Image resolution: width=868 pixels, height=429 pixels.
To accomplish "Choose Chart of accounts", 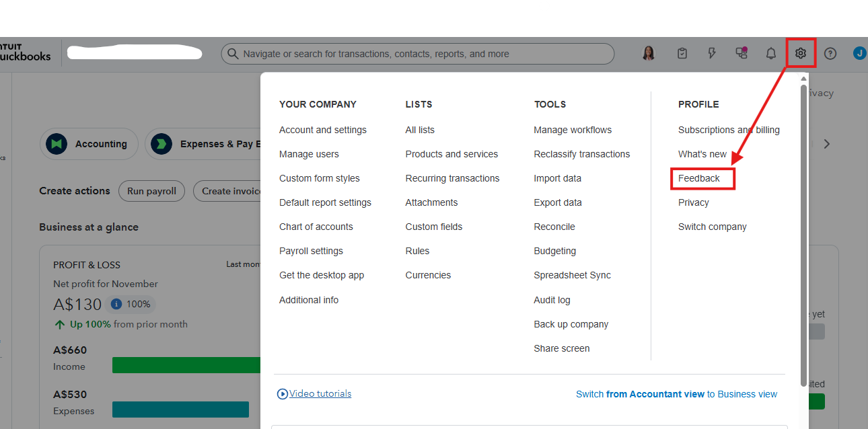I will tap(316, 227).
